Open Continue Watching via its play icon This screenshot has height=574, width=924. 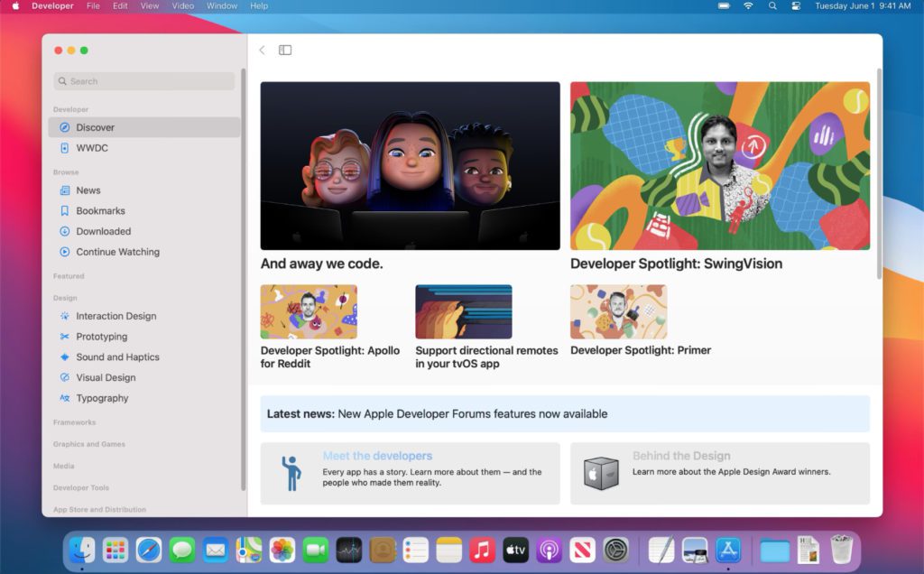point(65,252)
